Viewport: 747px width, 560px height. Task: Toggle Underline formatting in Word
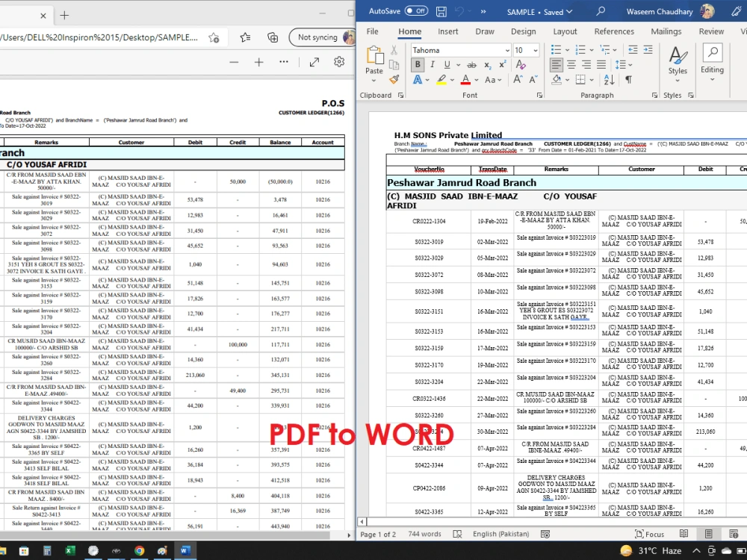[447, 65]
